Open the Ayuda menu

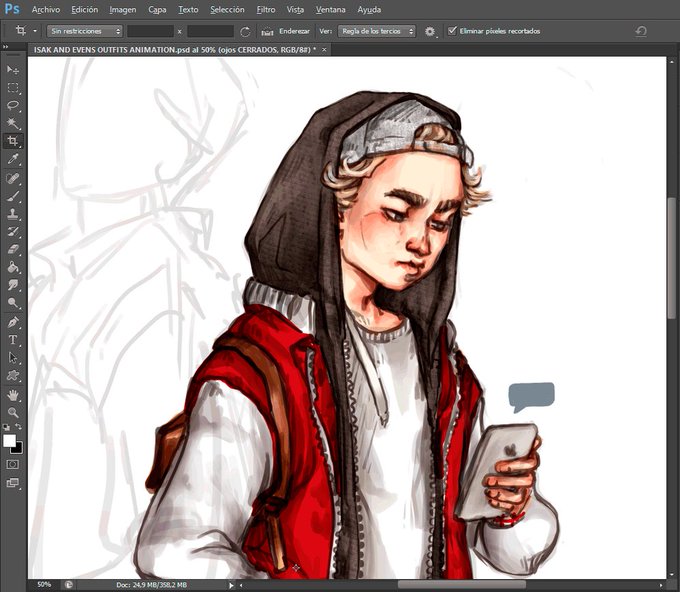[x=369, y=10]
